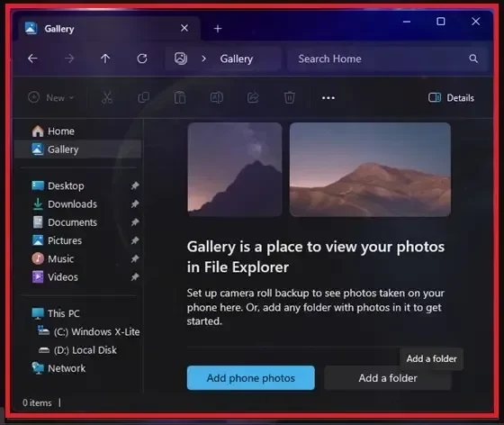Image resolution: width=504 pixels, height=425 pixels.
Task: Click the gallery icon in address bar
Action: click(x=181, y=59)
